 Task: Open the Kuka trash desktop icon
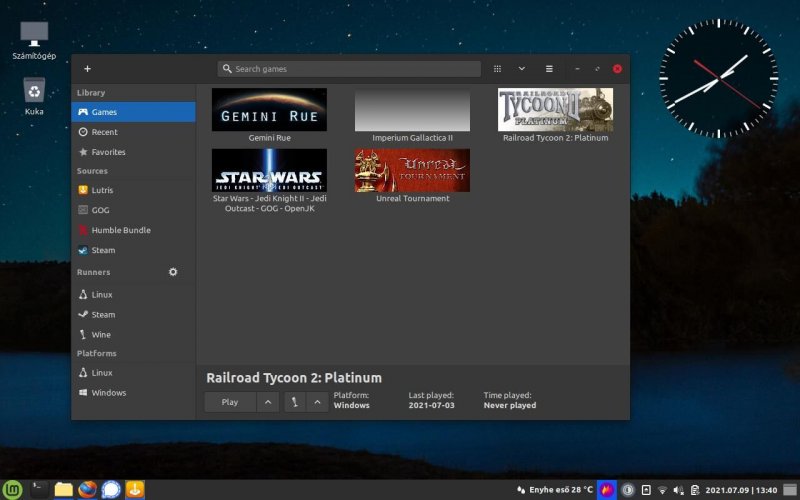(34, 96)
